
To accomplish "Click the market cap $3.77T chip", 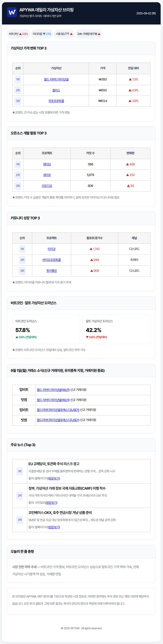I will pyautogui.click(x=64, y=34).
